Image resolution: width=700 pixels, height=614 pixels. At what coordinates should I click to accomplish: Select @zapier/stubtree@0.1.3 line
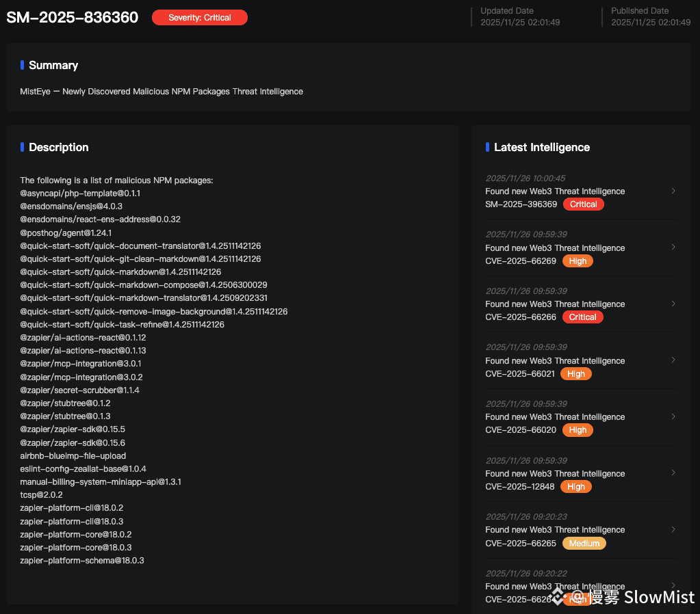click(x=65, y=416)
